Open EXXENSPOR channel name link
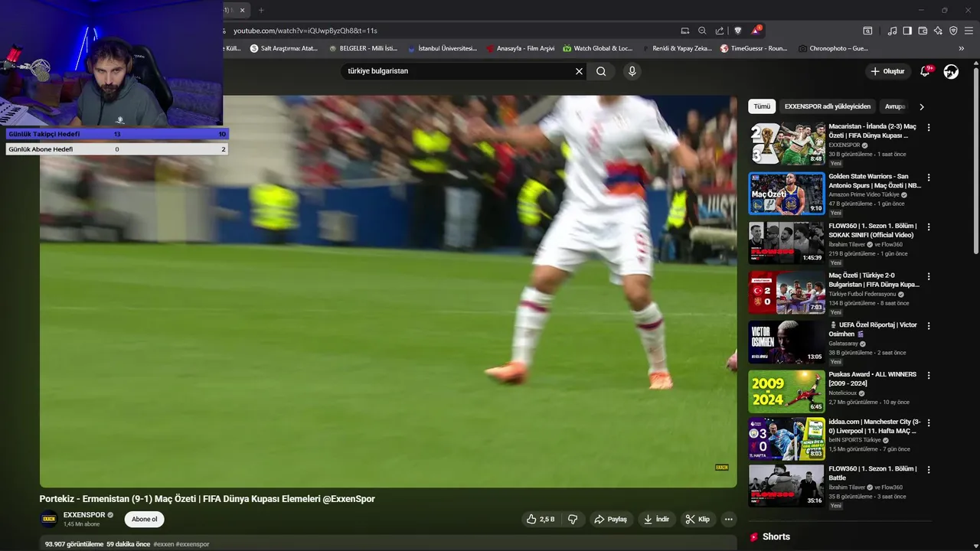The width and height of the screenshot is (980, 551). pyautogui.click(x=84, y=515)
